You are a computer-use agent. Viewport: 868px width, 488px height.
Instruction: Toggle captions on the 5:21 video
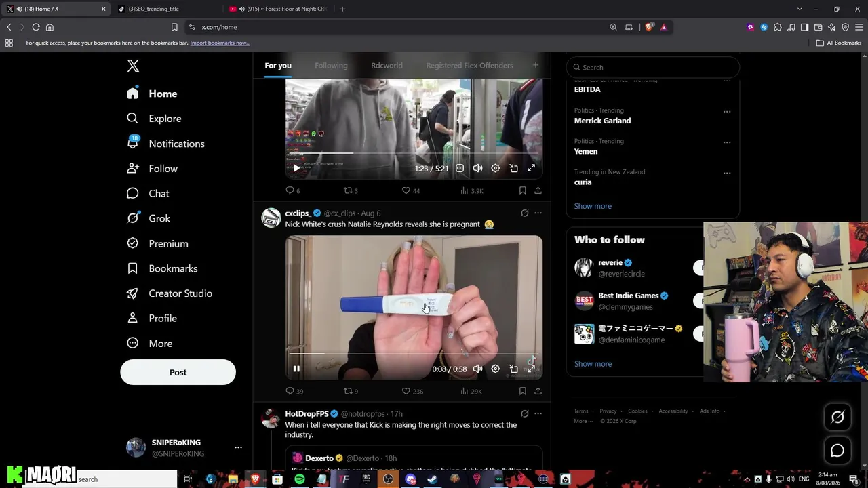(x=460, y=168)
